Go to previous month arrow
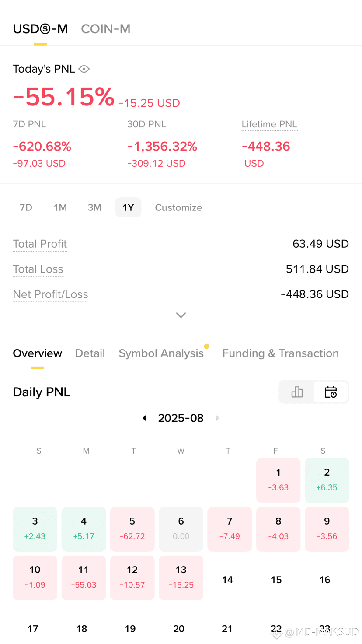 coord(144,418)
